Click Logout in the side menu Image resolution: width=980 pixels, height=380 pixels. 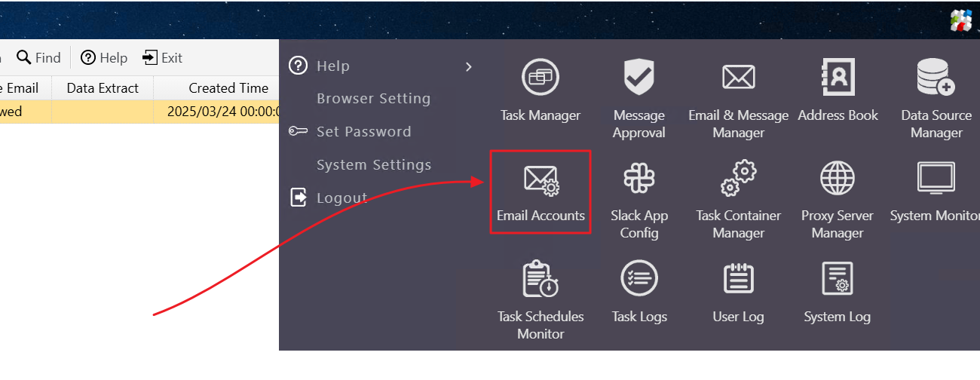click(341, 198)
